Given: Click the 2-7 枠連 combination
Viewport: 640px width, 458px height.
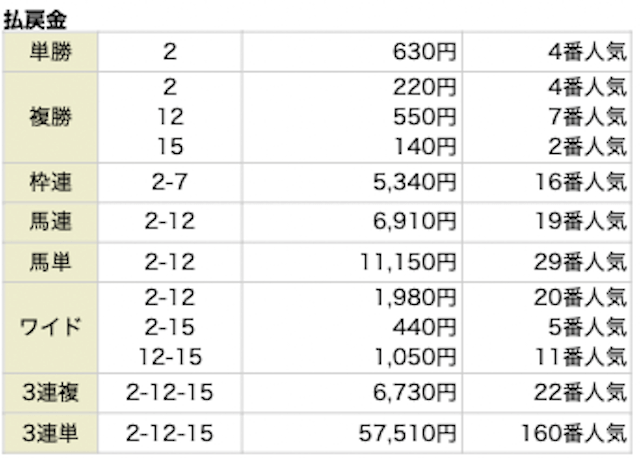Looking at the screenshot, I should tap(169, 182).
